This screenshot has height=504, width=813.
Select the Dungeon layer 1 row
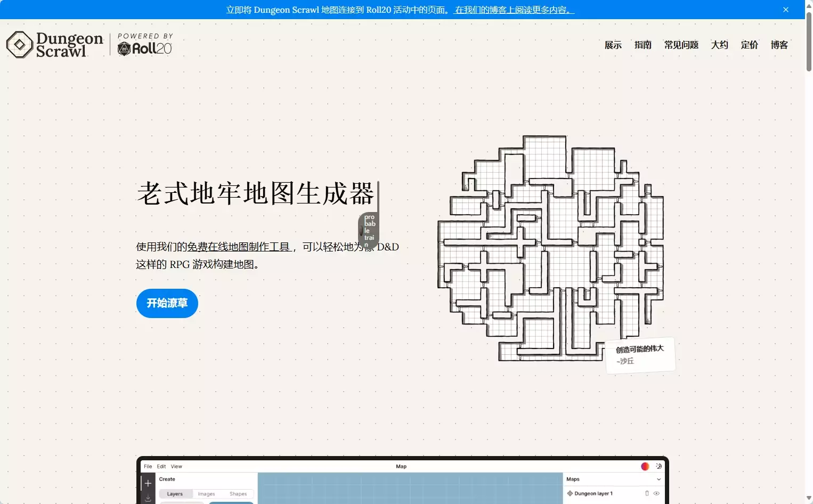click(614, 493)
